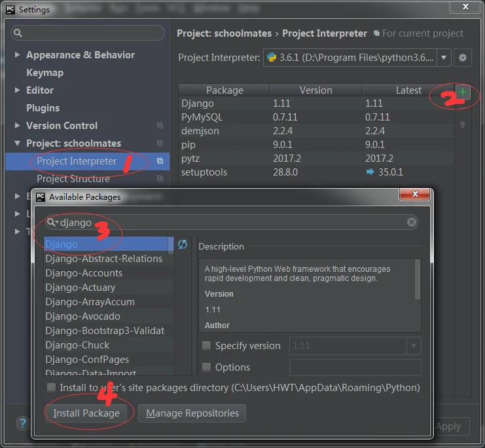Click the package list vertical scrollbar
485x448 pixels.
tap(171, 245)
